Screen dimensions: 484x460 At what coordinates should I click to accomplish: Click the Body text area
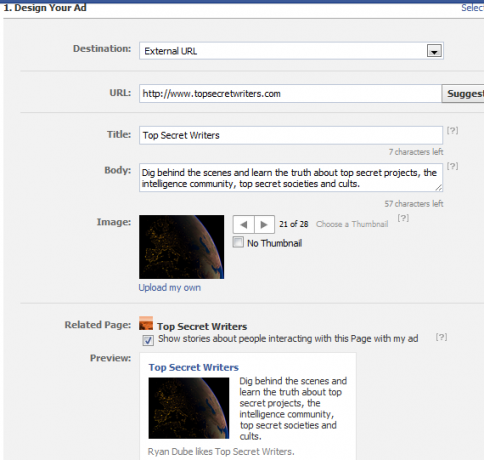point(291,178)
